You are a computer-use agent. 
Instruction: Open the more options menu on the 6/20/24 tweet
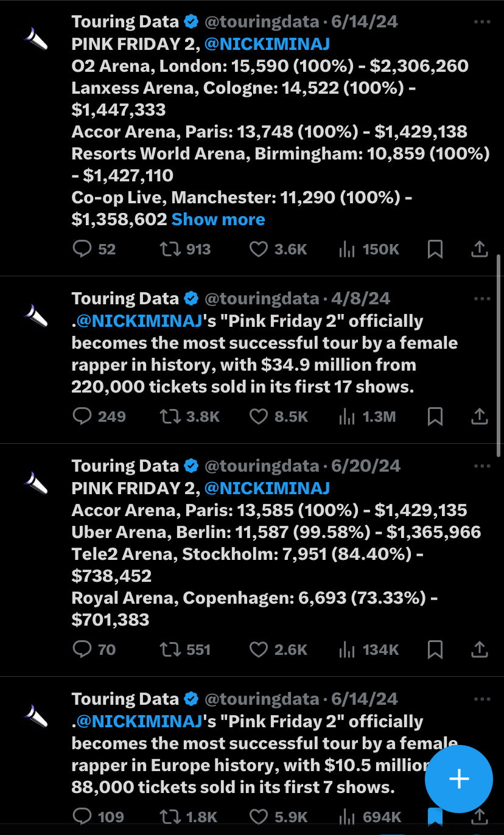click(x=481, y=466)
